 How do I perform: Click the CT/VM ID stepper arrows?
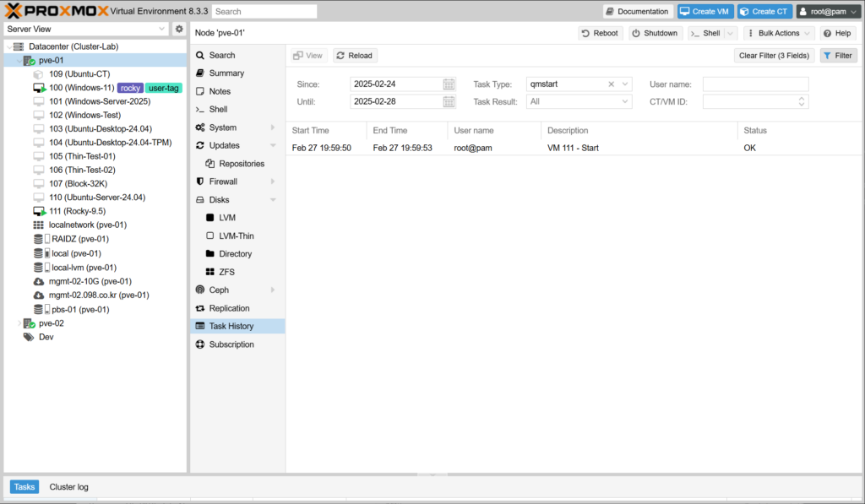(802, 101)
